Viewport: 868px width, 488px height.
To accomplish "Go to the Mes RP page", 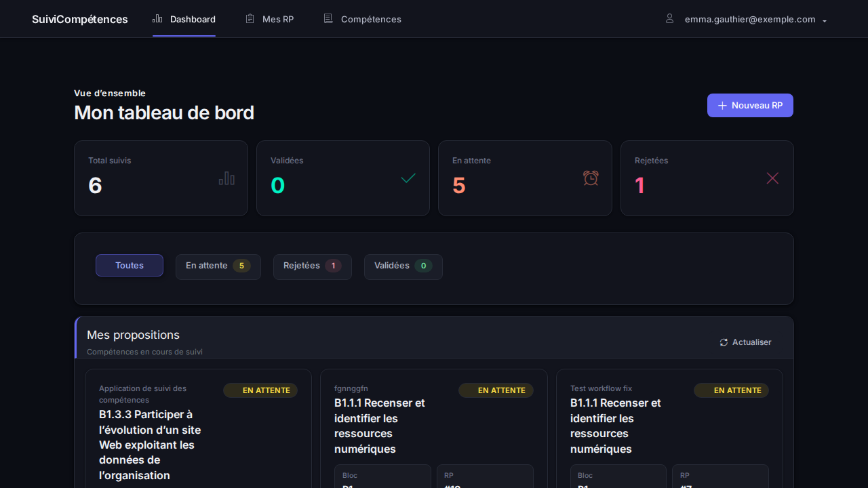I will coord(269,19).
